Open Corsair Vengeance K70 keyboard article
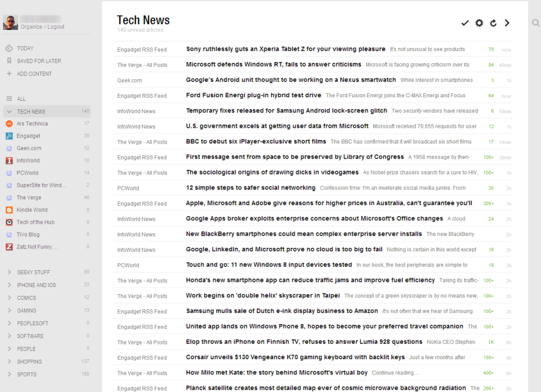Viewport: 541px width, 392px height. pyautogui.click(x=295, y=357)
